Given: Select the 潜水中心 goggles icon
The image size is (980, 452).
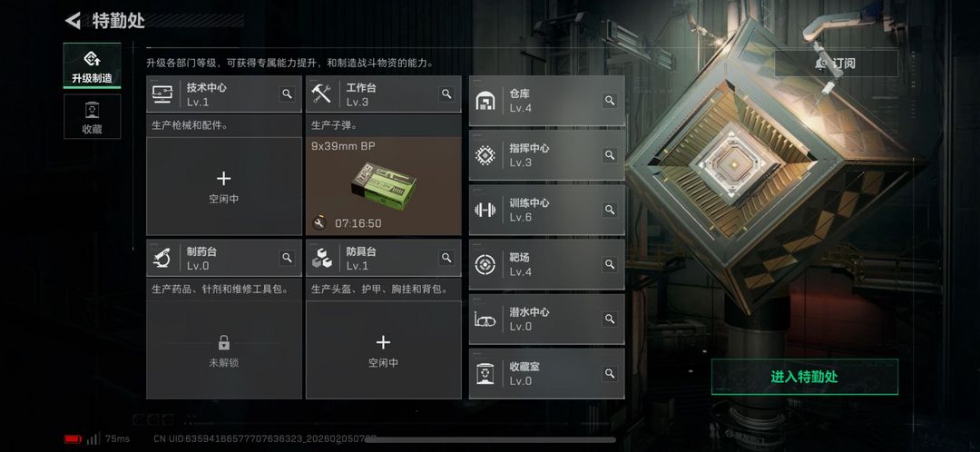Looking at the screenshot, I should pos(485,319).
